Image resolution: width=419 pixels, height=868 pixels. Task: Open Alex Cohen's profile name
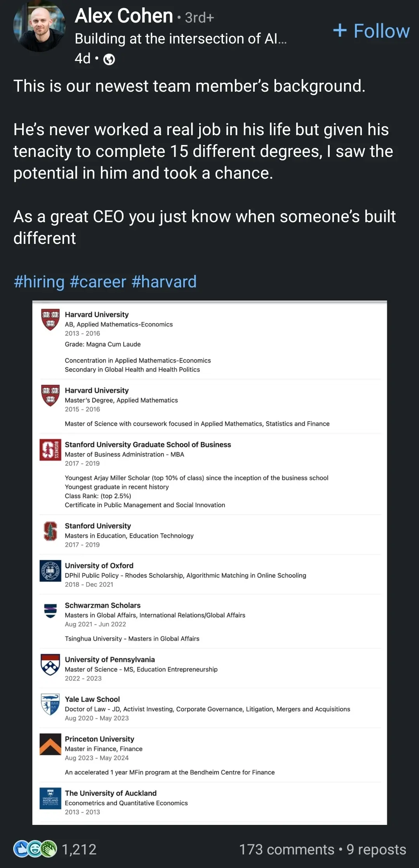124,16
